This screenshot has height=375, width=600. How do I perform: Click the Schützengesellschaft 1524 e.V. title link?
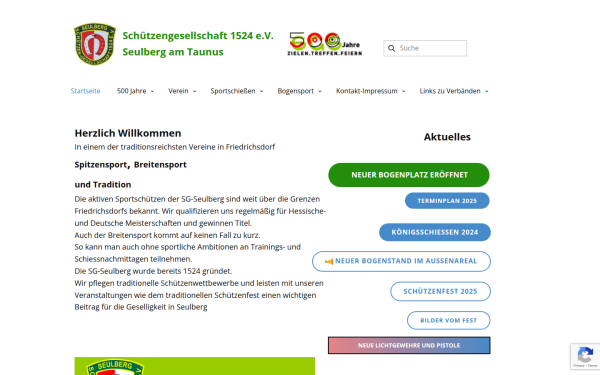point(198,36)
